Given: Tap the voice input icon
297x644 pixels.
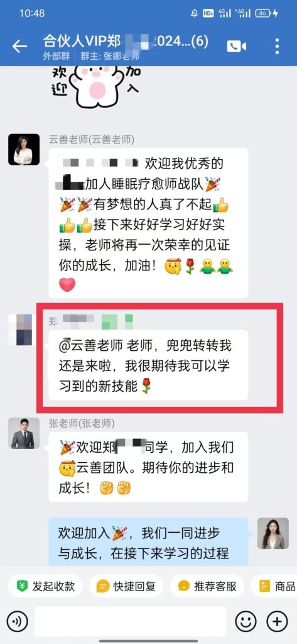Looking at the screenshot, I should click(x=17, y=621).
